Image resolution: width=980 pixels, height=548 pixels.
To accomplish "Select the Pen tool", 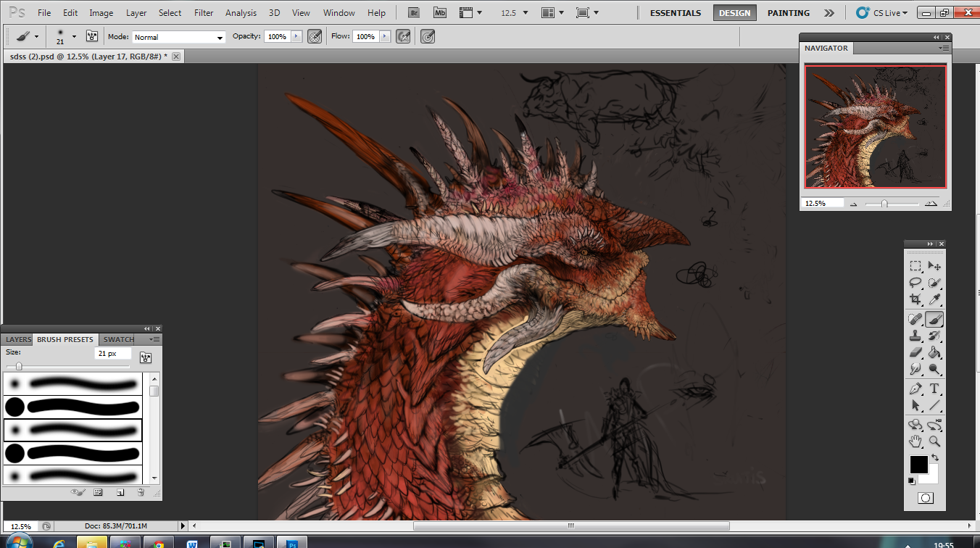I will click(915, 389).
